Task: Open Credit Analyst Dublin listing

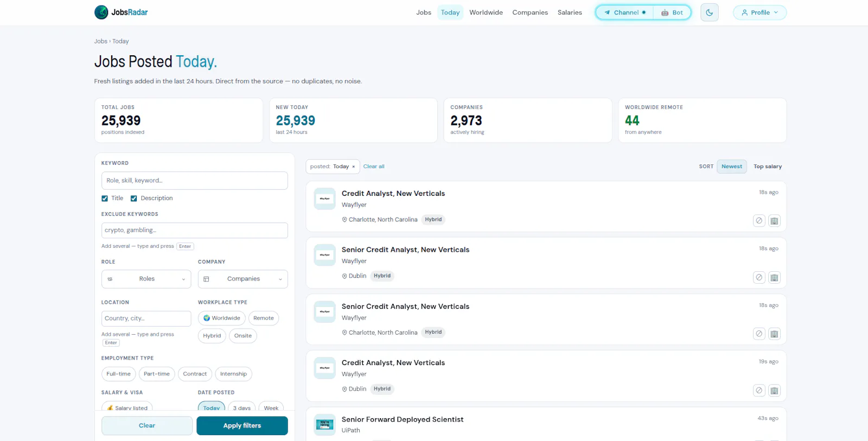Action: (393, 363)
